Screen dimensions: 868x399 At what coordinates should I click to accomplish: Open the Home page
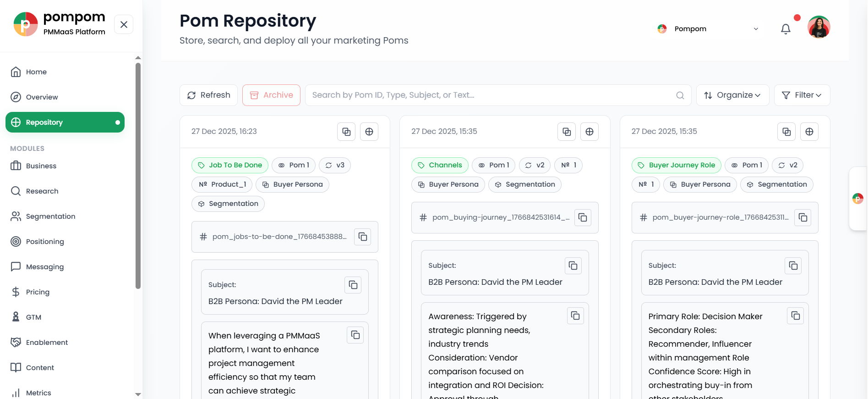(x=65, y=72)
